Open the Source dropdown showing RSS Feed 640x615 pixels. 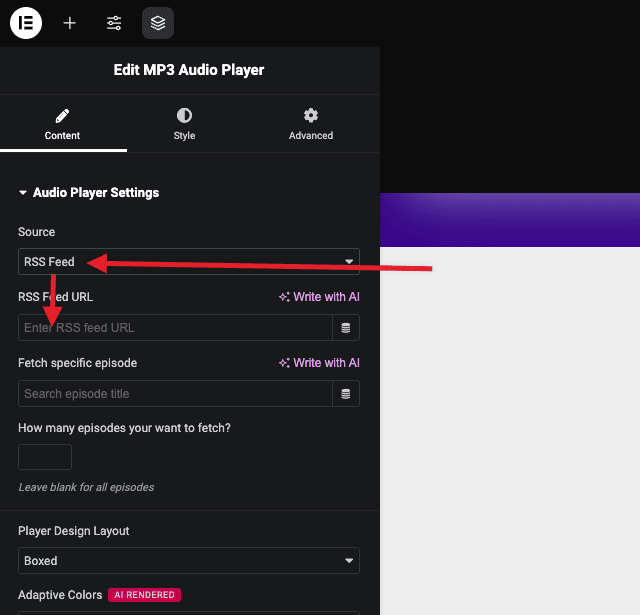click(189, 262)
